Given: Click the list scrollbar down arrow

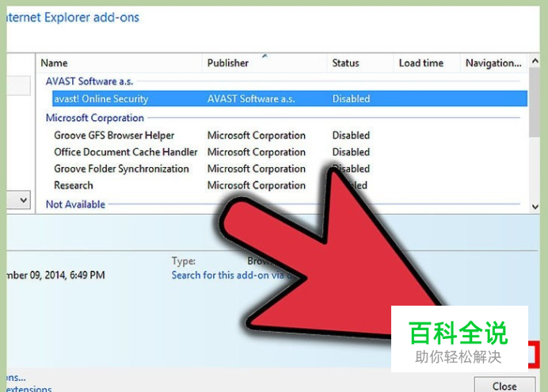Looking at the screenshot, I should (535, 207).
